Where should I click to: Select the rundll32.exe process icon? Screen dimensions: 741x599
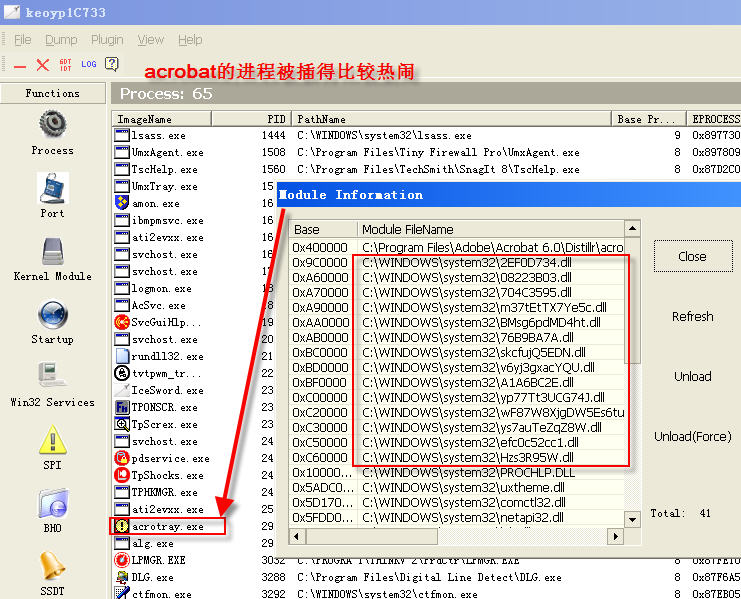121,356
